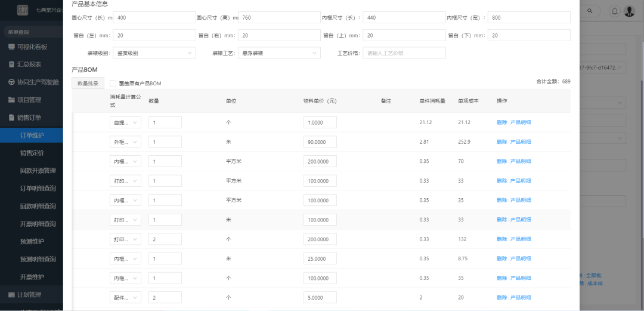644x311 pixels.
Task: Click the 留白（上）mm input field
Action: tap(404, 35)
